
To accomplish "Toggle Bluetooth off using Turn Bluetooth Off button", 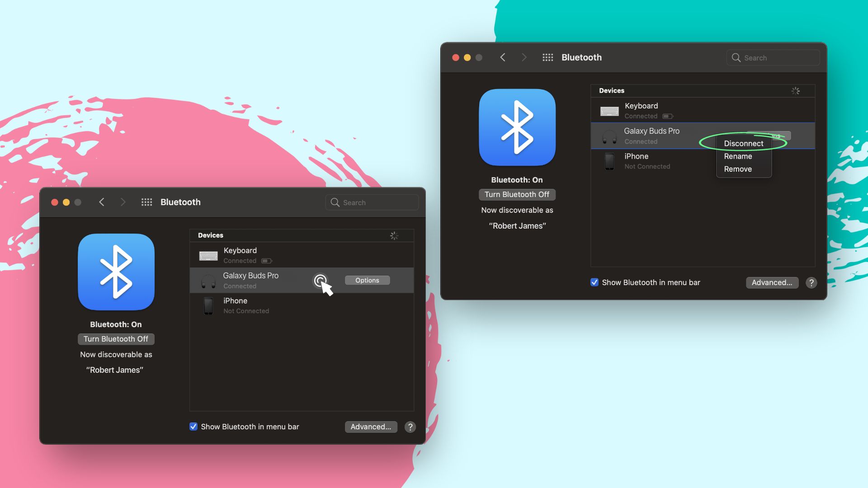I will click(x=116, y=339).
